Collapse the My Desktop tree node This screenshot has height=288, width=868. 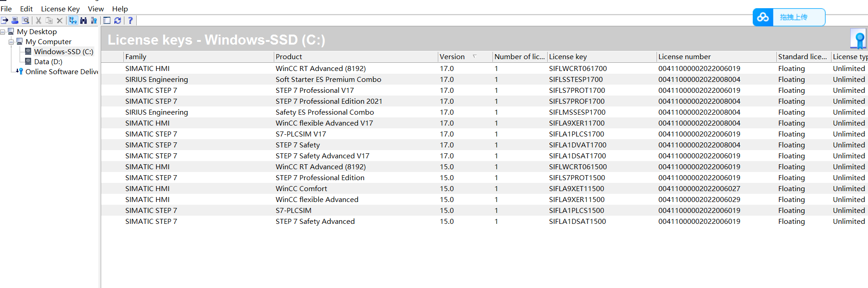pyautogui.click(x=3, y=32)
